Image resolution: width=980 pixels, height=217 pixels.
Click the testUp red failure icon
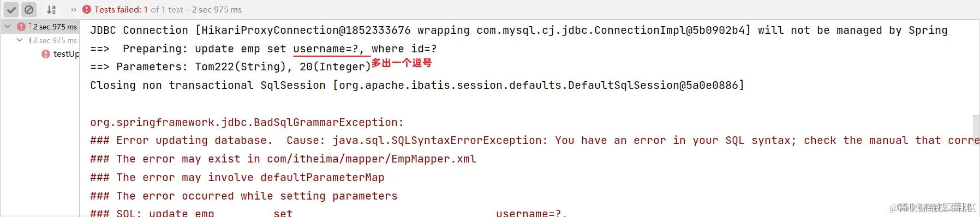[x=46, y=54]
